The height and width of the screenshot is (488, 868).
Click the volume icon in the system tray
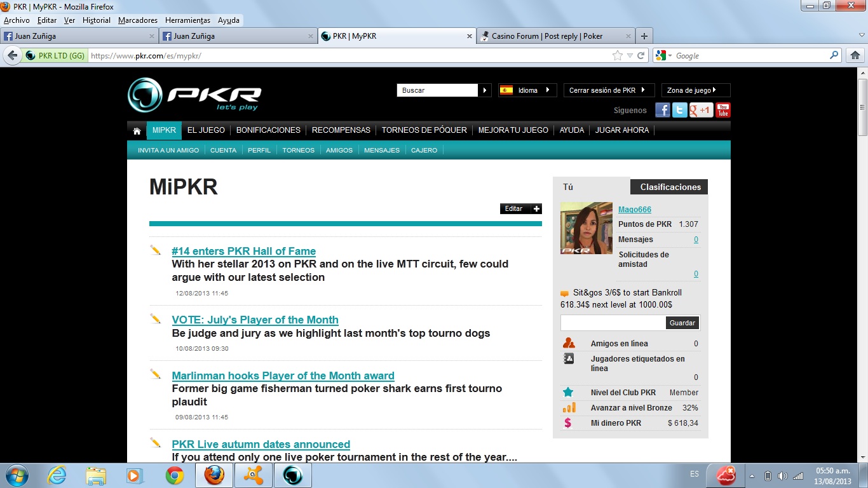pos(782,475)
